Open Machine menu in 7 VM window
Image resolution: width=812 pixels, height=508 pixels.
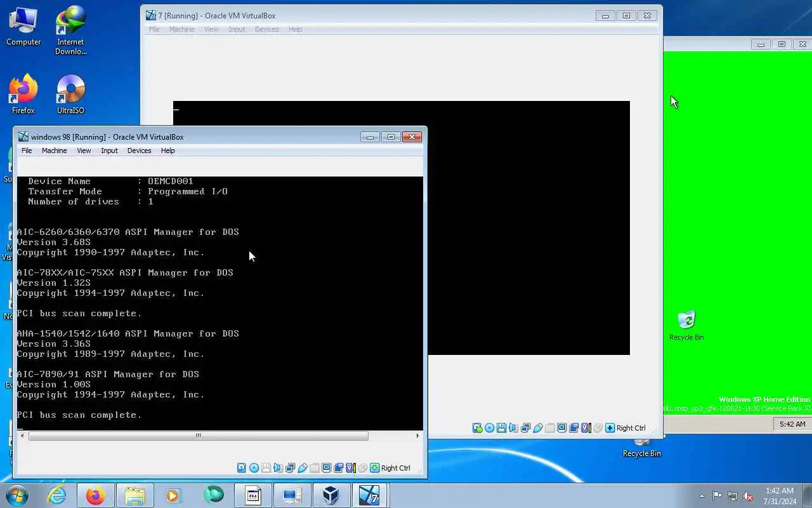(181, 29)
